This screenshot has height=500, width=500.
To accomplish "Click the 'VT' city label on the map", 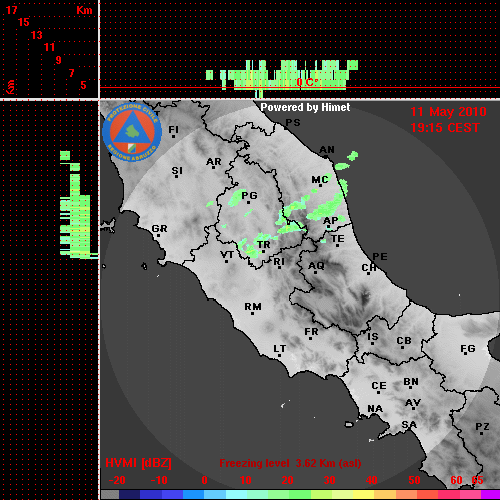I will click(227, 255).
